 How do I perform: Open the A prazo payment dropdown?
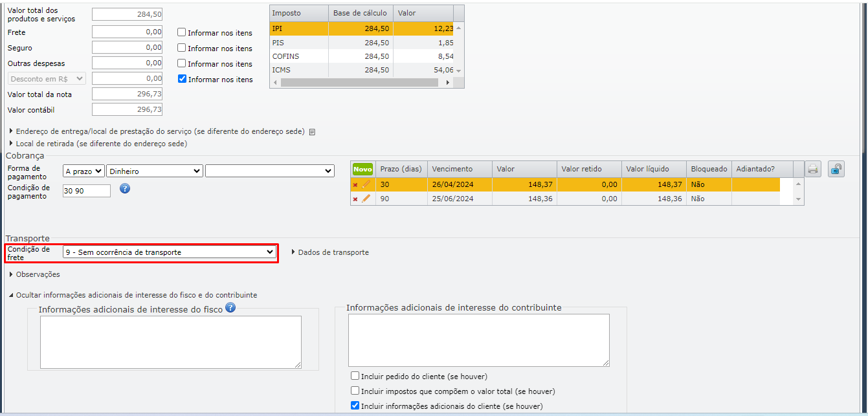(83, 171)
